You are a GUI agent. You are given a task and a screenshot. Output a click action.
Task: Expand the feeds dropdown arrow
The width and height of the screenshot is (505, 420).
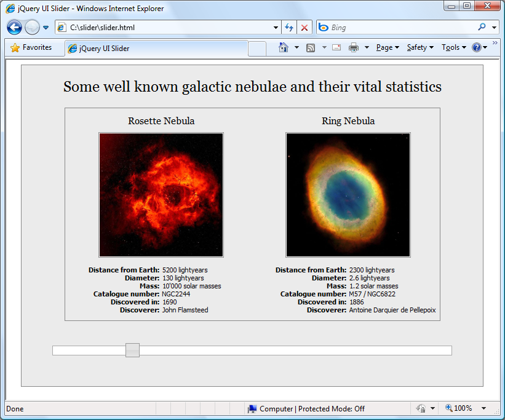click(x=324, y=47)
